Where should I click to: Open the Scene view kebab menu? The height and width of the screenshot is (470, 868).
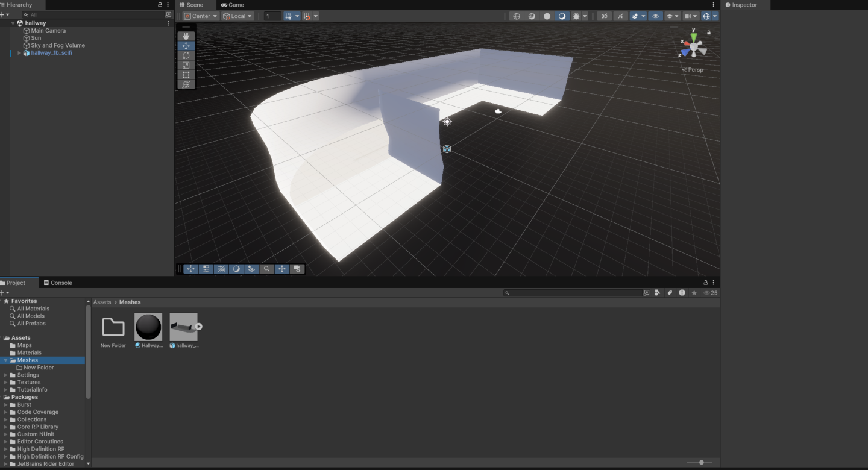(714, 5)
